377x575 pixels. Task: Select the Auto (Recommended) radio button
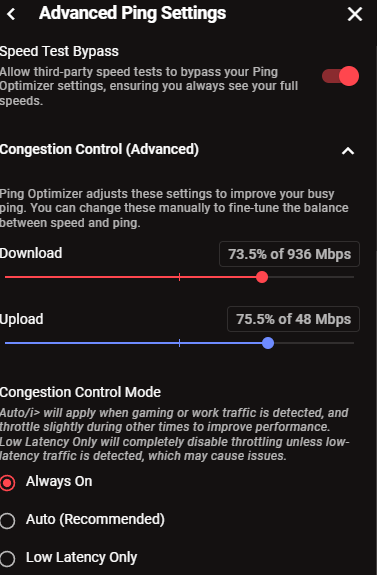click(7, 520)
